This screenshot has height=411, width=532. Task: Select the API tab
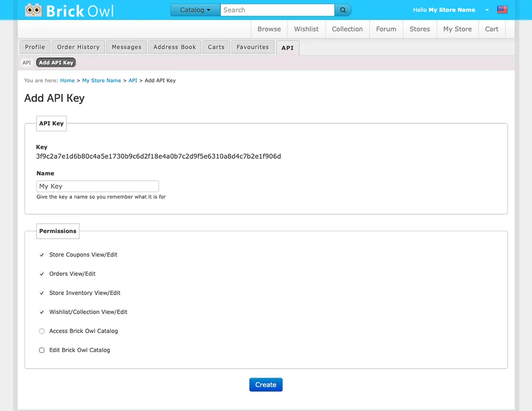coord(288,48)
